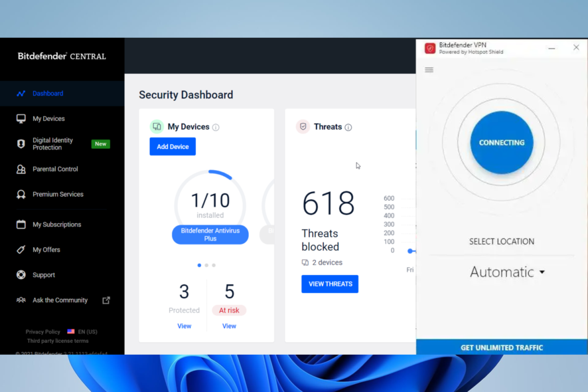588x392 pixels.
Task: Open the Automatic location dropdown
Action: click(507, 272)
